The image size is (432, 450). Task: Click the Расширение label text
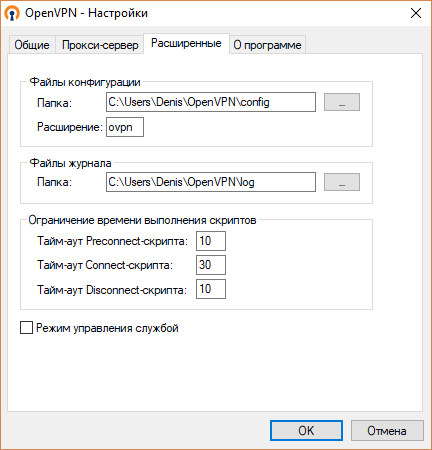pos(70,127)
